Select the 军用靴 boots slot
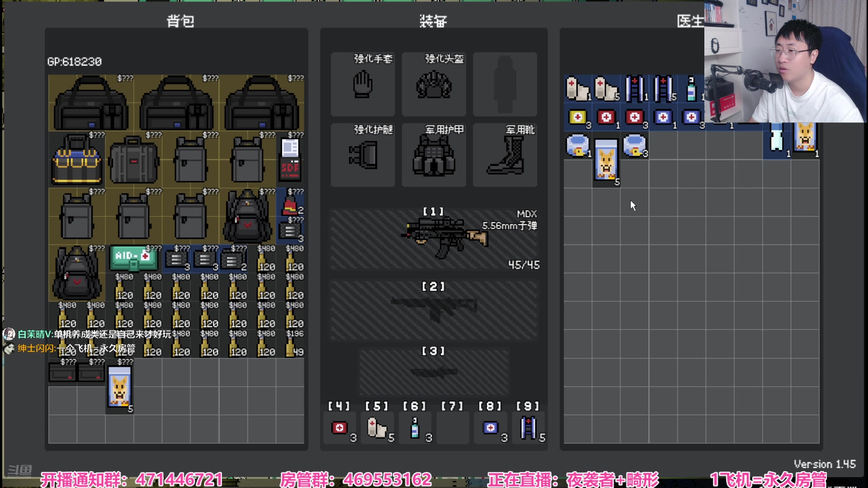This screenshot has width=868, height=488. click(x=505, y=155)
